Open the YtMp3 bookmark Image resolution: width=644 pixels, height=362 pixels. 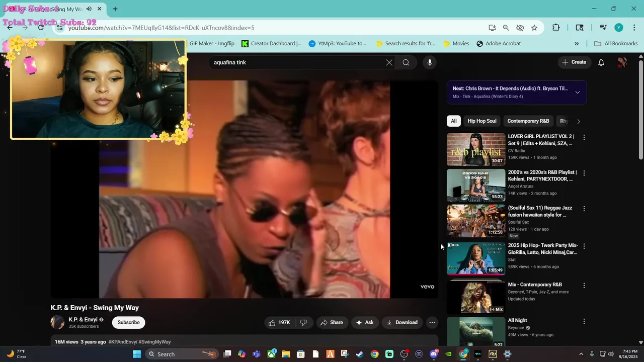(x=338, y=44)
